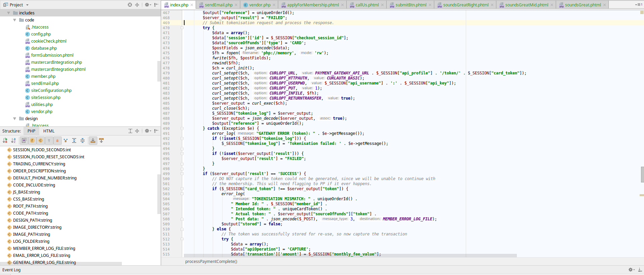The image size is (644, 275).
Task: Toggle autoscroll from source
Action: pyautogui.click(x=101, y=141)
